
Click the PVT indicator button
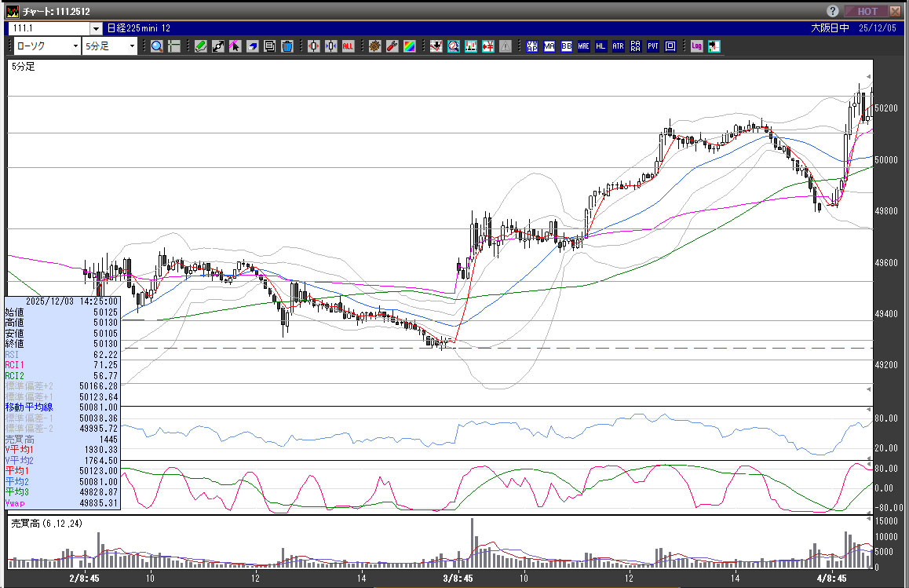(x=652, y=46)
